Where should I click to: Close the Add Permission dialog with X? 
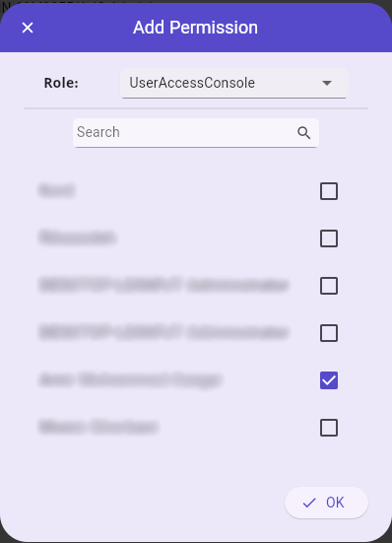coord(28,28)
